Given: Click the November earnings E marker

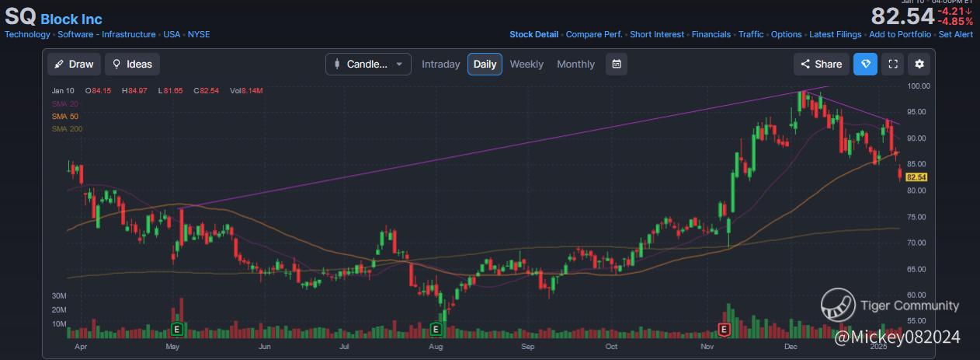Looking at the screenshot, I should coord(724,329).
